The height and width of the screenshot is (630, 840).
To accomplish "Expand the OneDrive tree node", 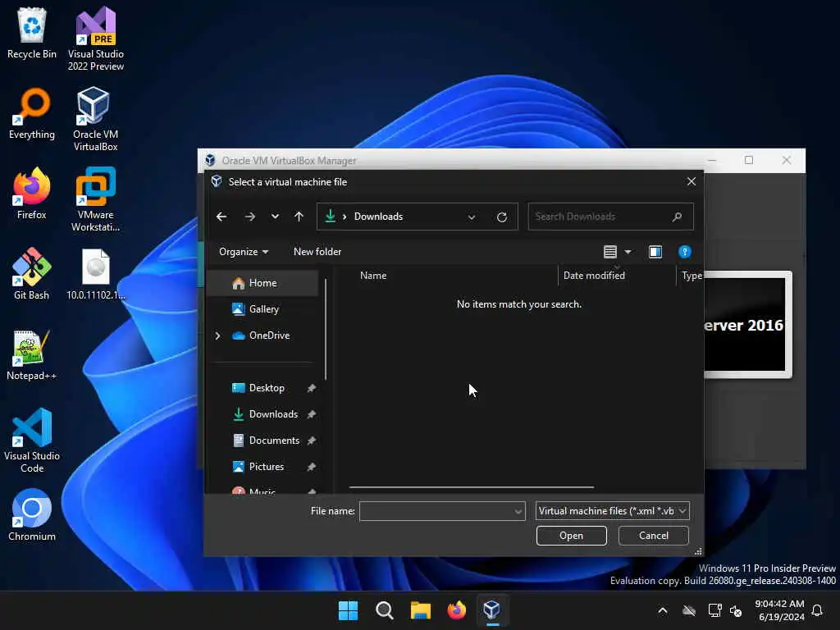I will 217,336.
